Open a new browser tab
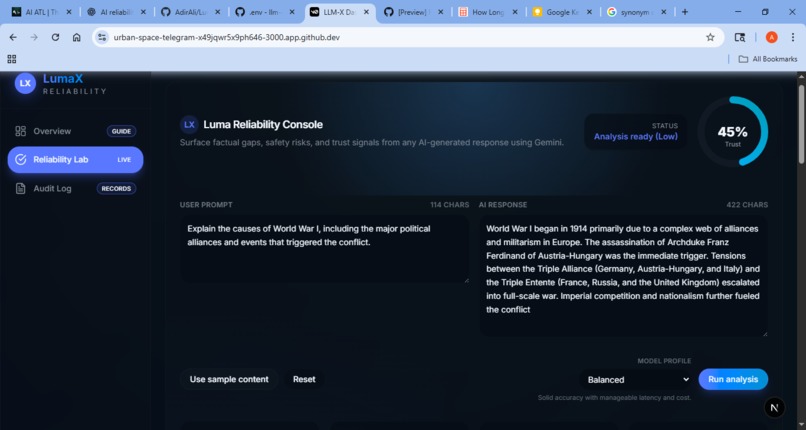806x430 pixels. [x=685, y=12]
